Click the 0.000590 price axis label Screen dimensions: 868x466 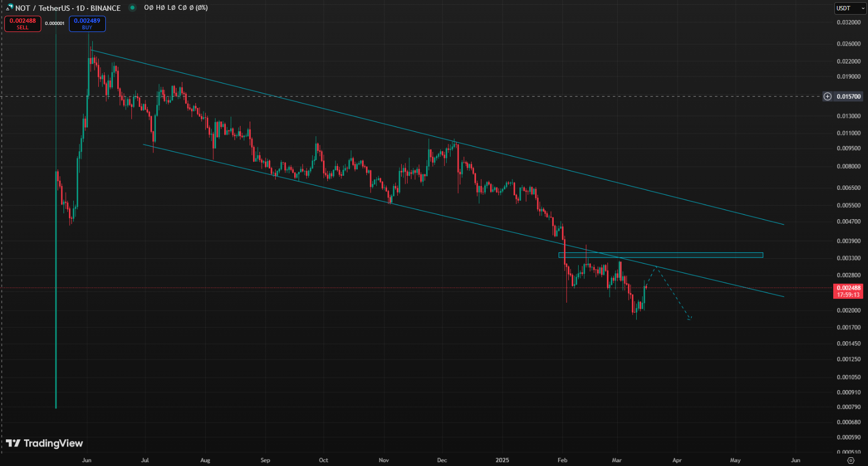tap(848, 437)
